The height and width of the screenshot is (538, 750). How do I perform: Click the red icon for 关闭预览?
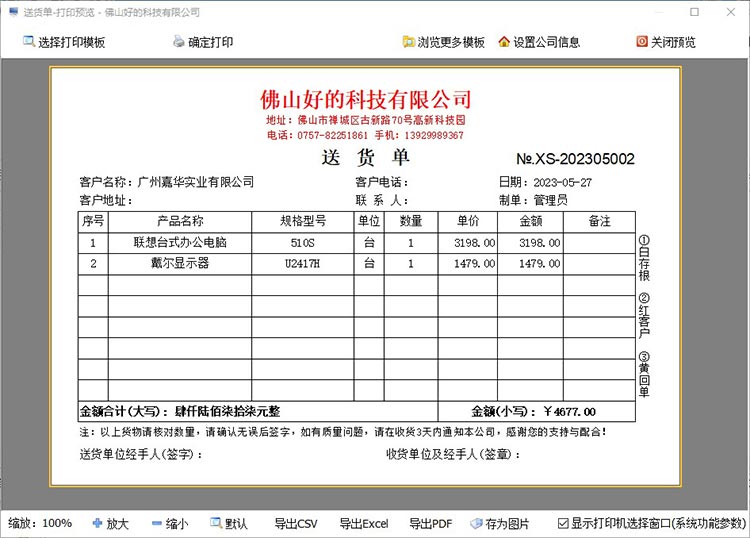[x=642, y=42]
